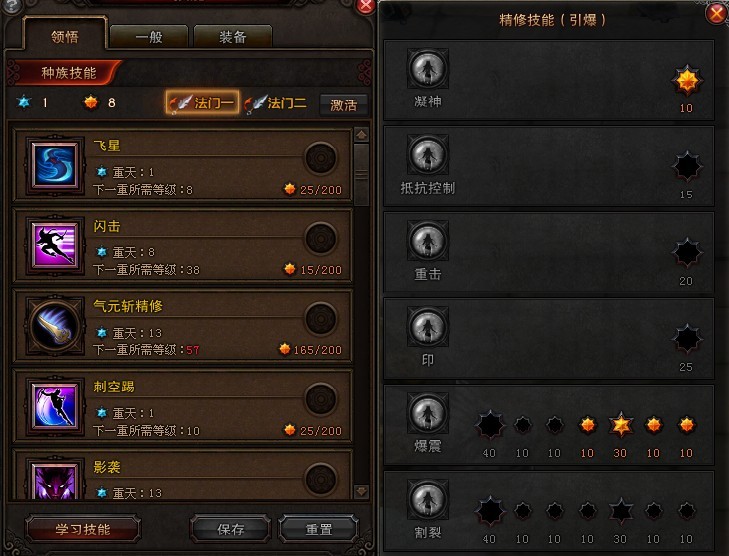Open the 装备 tab

click(232, 37)
